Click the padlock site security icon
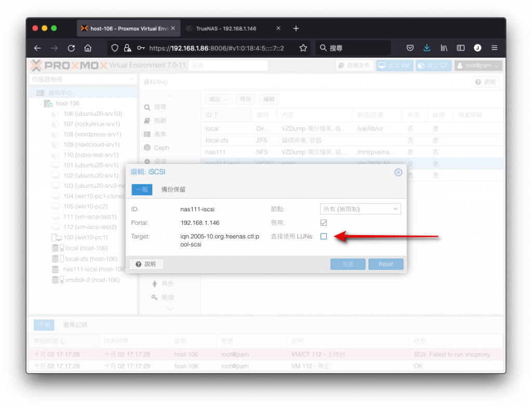The height and width of the screenshot is (408, 532). (127, 48)
